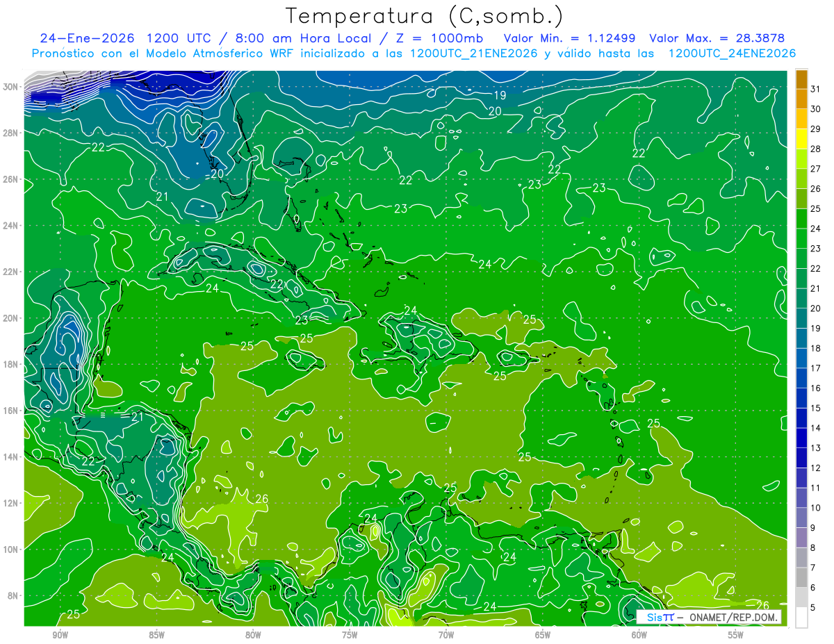The width and height of the screenshot is (834, 644).
Task: Click the '18' label on the color scale
Action: 816,348
